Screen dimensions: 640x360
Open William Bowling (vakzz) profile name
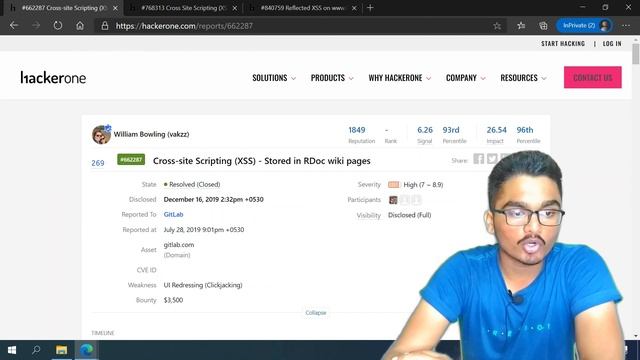(x=151, y=134)
